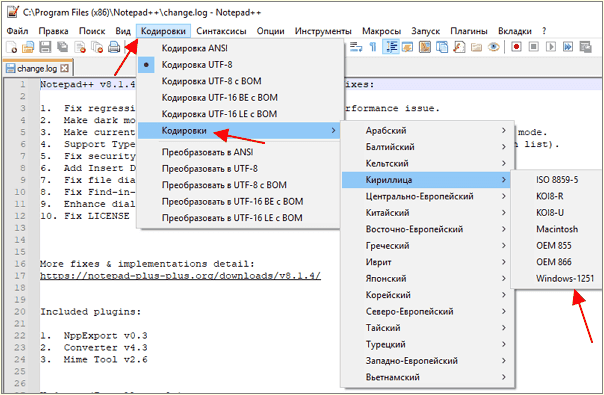Stop macro recording square icon
The width and height of the screenshot is (604, 395).
click(534, 47)
